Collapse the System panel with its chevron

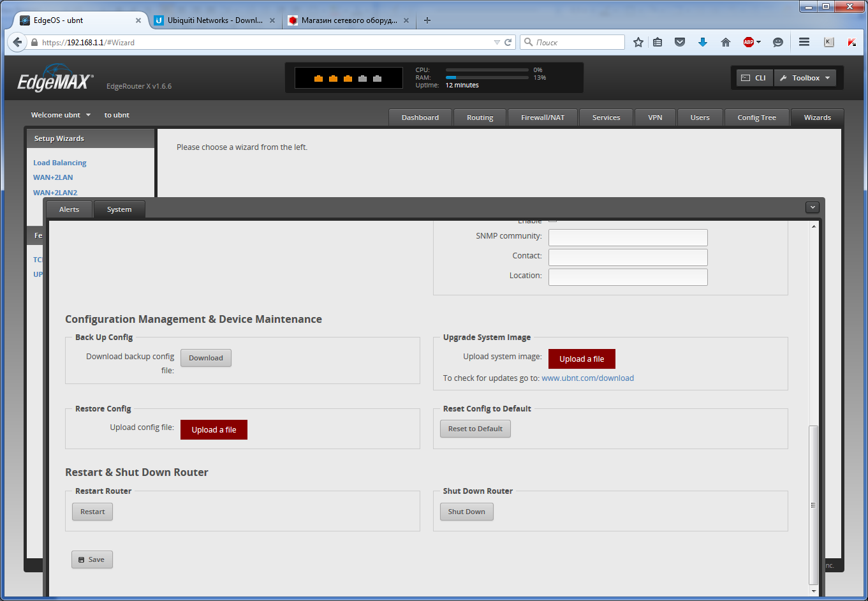(x=812, y=207)
